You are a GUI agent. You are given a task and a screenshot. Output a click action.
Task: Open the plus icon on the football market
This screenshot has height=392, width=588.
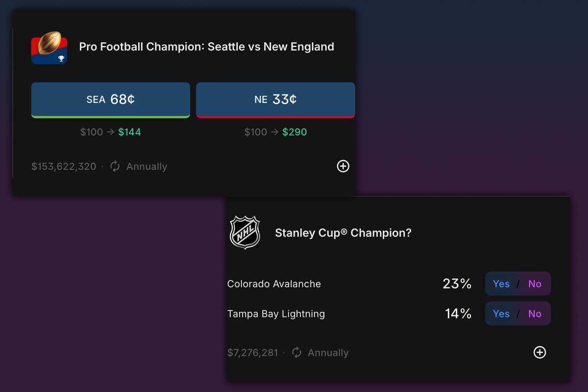pyautogui.click(x=343, y=166)
